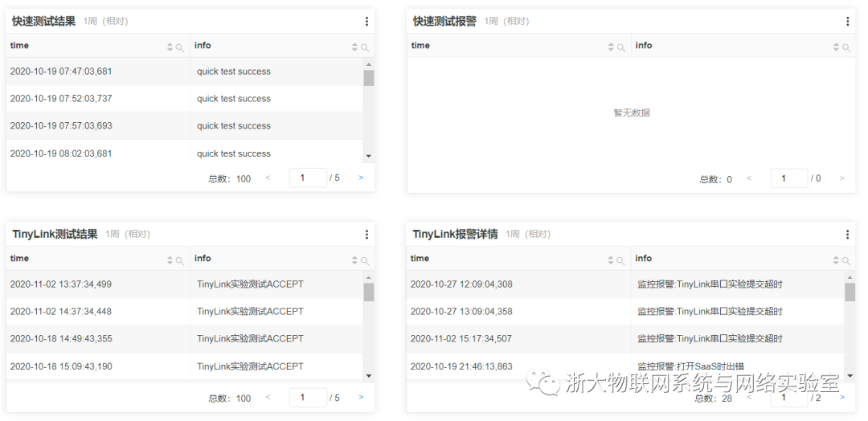
Task: Search the time column in TinyLink报警详情
Action: point(621,261)
